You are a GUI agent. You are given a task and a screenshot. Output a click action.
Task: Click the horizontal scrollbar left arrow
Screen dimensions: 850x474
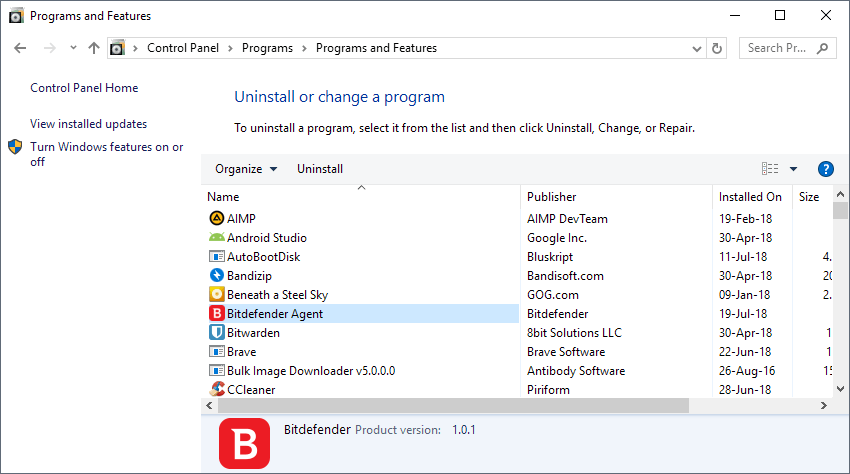coord(209,405)
